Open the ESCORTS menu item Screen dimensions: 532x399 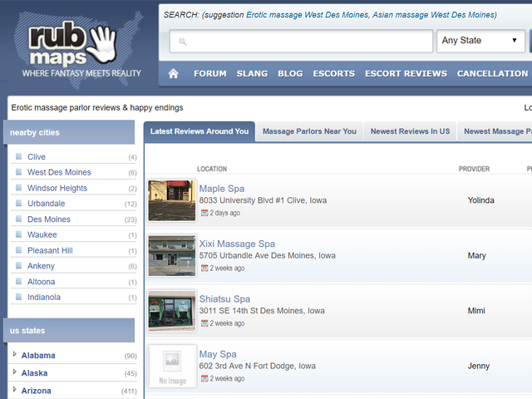(334, 74)
